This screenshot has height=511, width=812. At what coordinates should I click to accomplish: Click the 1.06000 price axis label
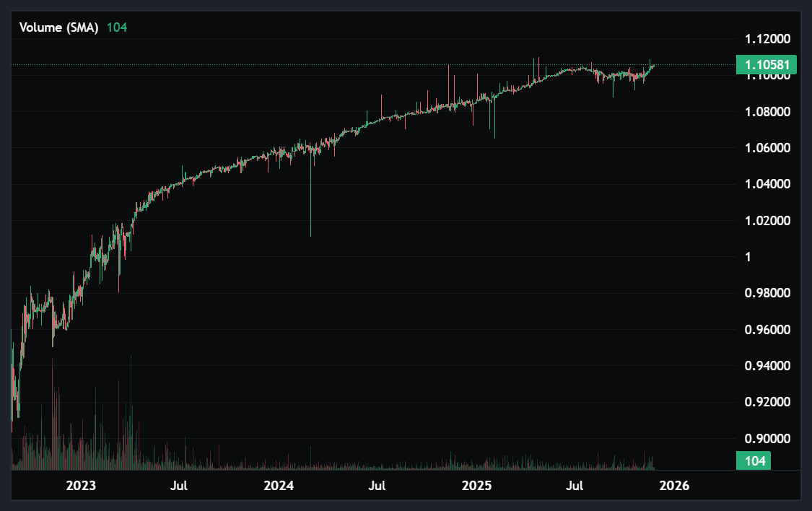click(767, 148)
